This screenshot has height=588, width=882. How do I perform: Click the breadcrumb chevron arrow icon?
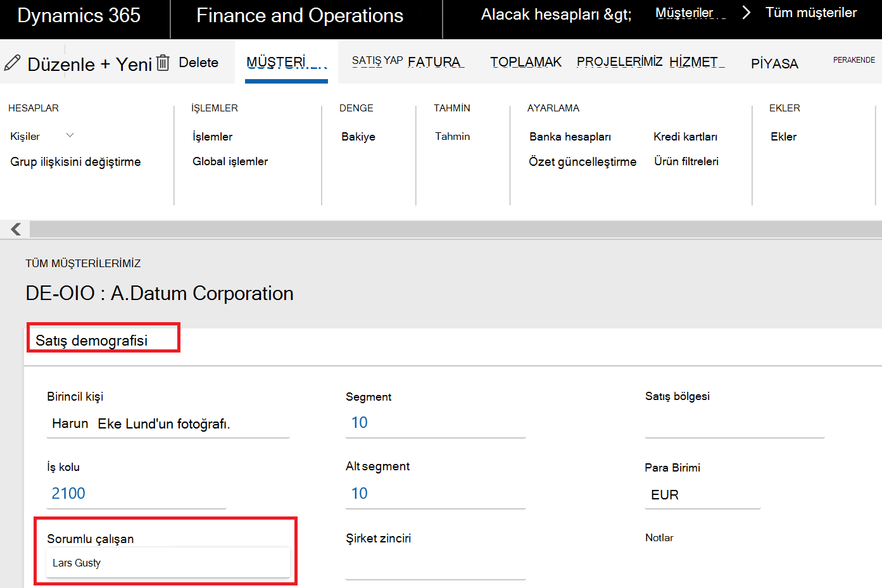[x=746, y=13]
